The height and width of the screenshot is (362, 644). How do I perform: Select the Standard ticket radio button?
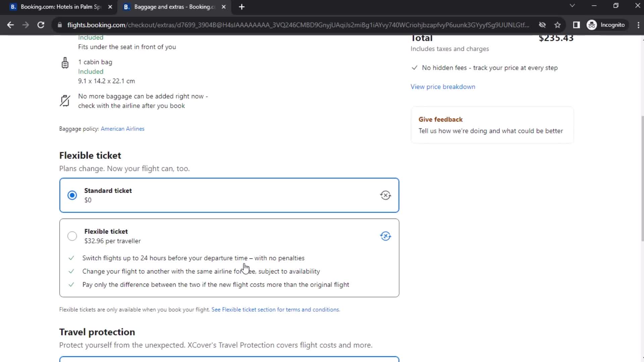tap(72, 195)
